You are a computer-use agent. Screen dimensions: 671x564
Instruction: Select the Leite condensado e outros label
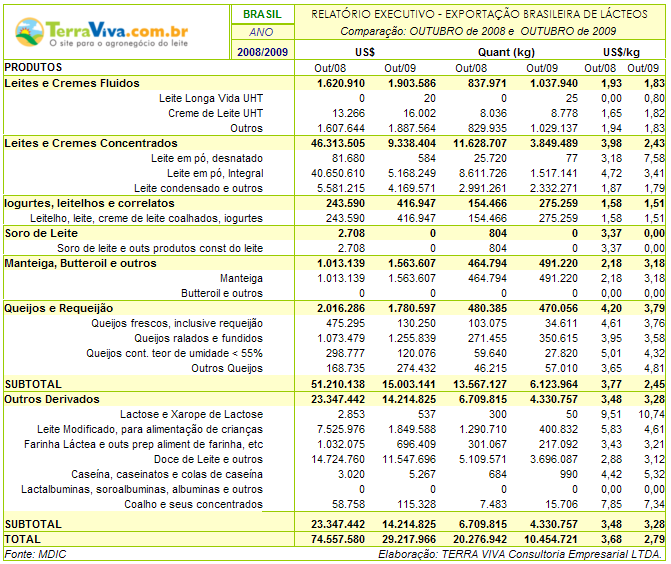tap(198, 188)
